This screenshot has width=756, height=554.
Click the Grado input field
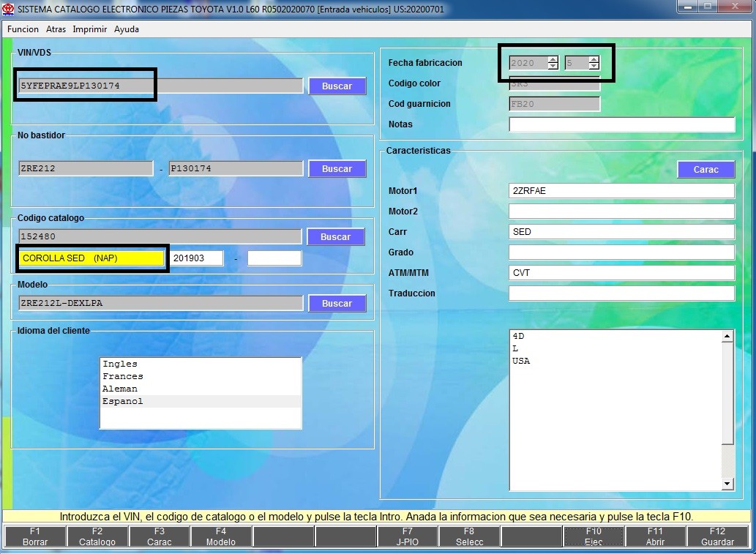click(x=621, y=252)
